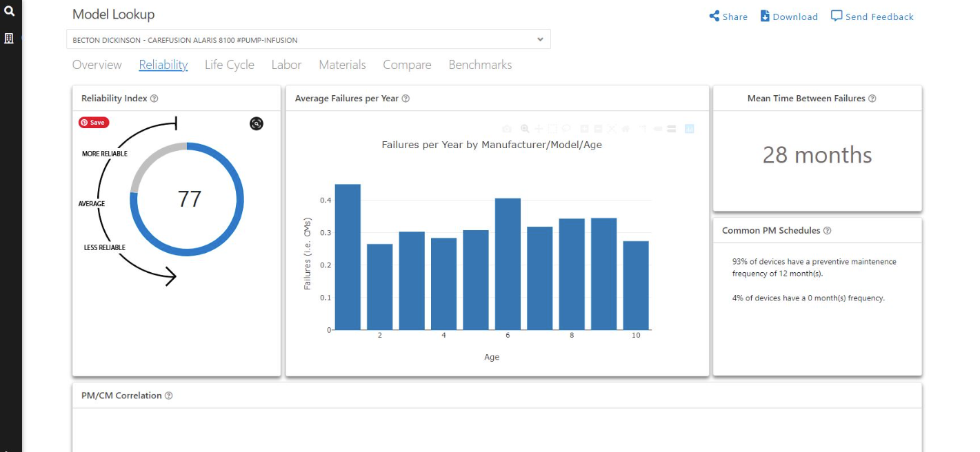Show Common PM Schedules help tooltip
This screenshot has width=980, height=452.
pyautogui.click(x=828, y=231)
